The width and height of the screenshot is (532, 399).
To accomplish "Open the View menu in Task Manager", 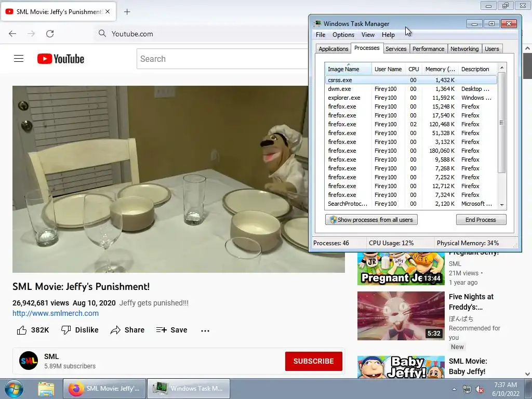I will click(368, 35).
